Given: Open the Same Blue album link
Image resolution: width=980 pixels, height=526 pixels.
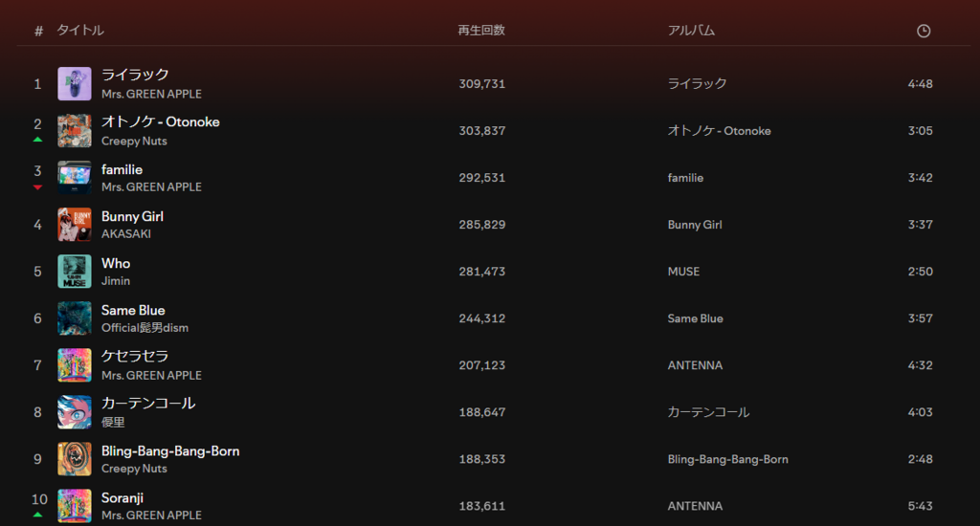Looking at the screenshot, I should [695, 318].
